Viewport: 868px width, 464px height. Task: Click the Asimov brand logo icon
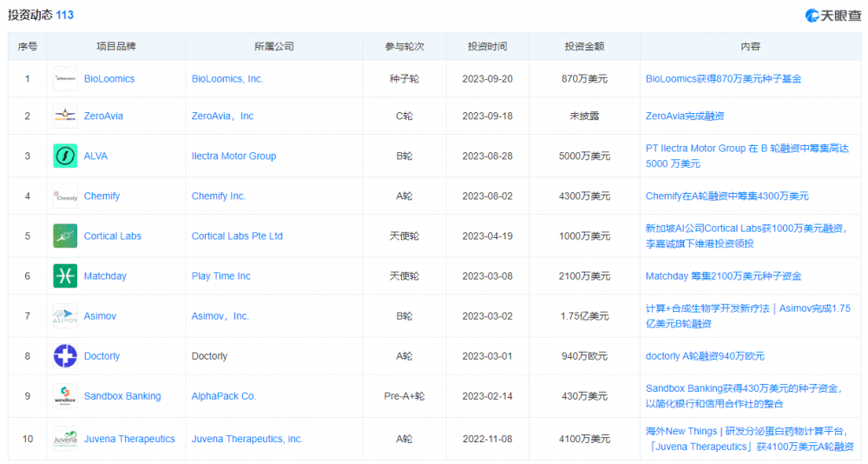65,315
